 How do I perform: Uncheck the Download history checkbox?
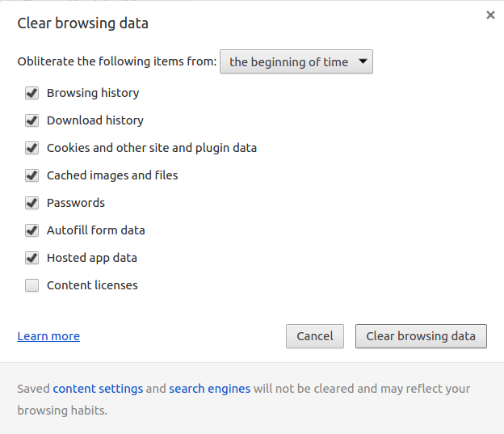pyautogui.click(x=31, y=120)
